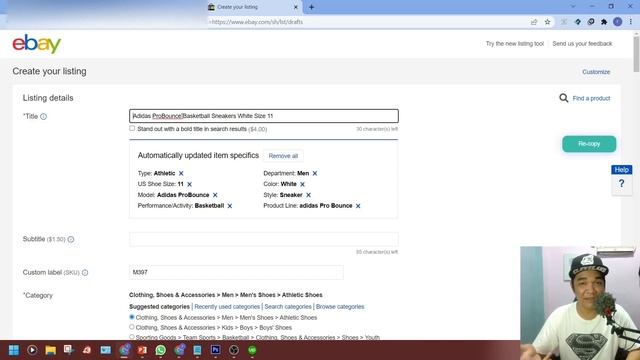Viewport: 640px width, 360px height.
Task: Close the Create your listing tab
Action: pos(296,7)
